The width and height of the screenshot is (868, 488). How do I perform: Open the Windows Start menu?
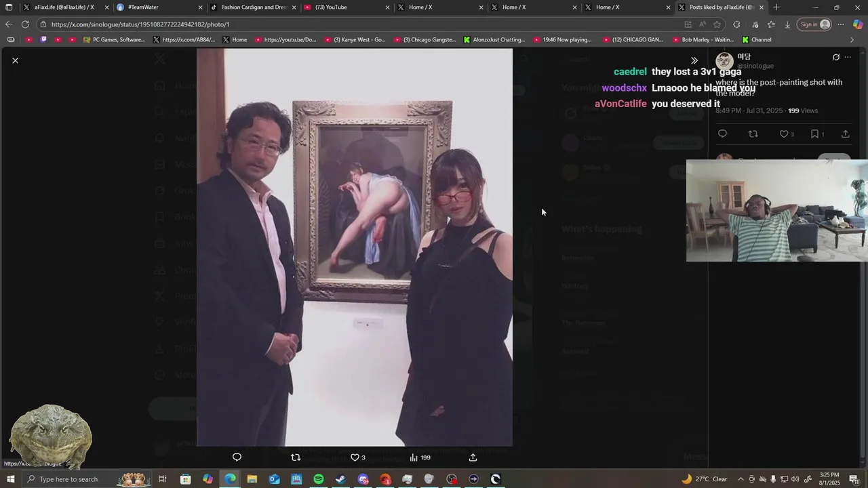tap(11, 479)
